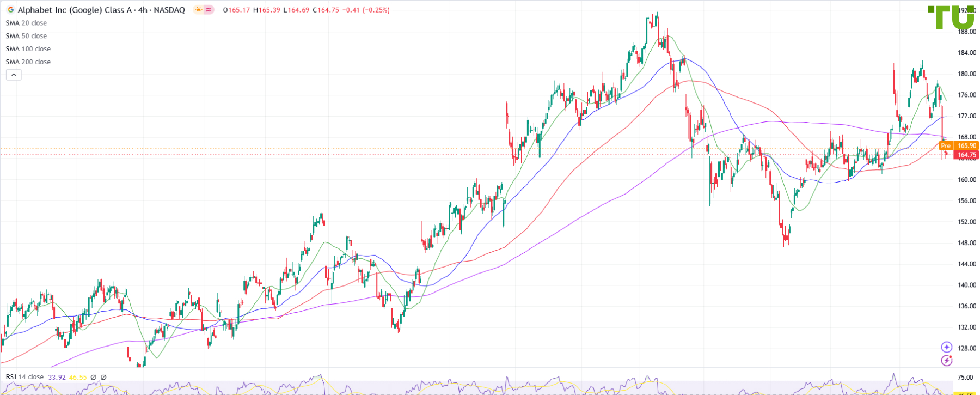This screenshot has height=395, width=980.
Task: Click the high price H165.39 value
Action: (x=267, y=10)
